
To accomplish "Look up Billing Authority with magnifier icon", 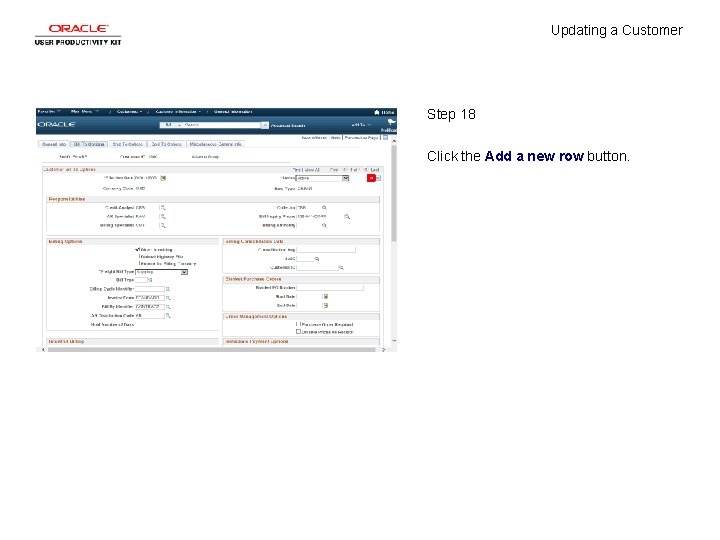I will (x=324, y=225).
